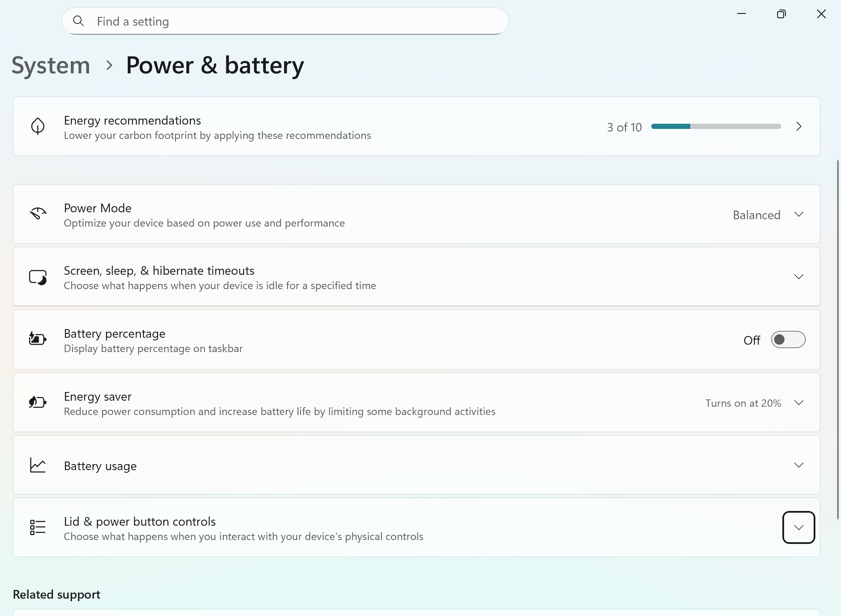Expand Lid & power button controls chevron
The height and width of the screenshot is (616, 841).
[798, 527]
